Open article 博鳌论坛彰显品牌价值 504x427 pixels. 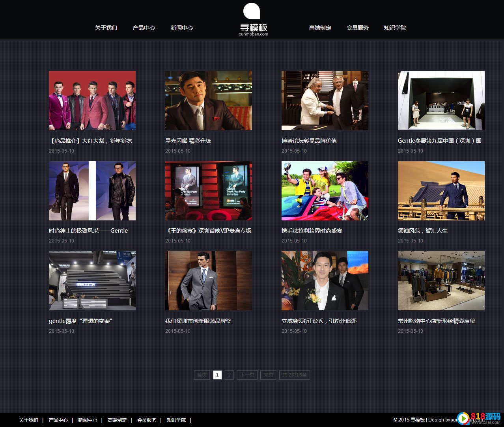[309, 141]
